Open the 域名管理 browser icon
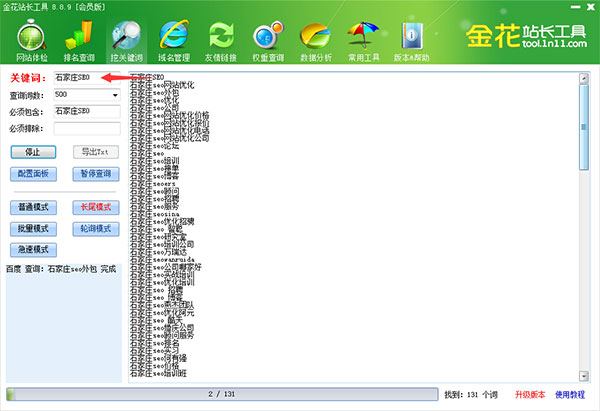This screenshot has height=411, width=600. (x=174, y=35)
